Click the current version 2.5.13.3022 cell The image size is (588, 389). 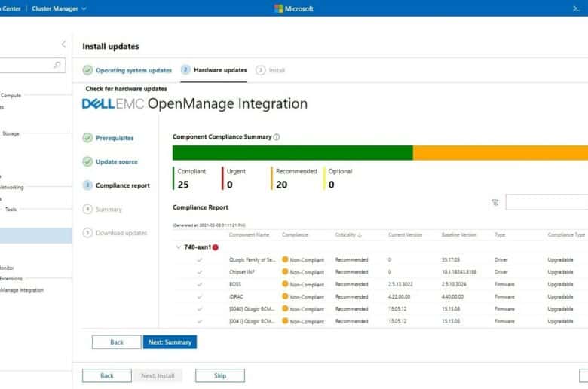coord(400,284)
